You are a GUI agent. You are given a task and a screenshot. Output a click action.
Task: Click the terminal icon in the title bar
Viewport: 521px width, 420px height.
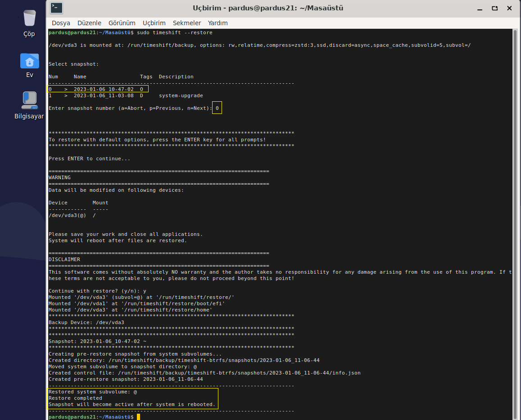coord(56,8)
